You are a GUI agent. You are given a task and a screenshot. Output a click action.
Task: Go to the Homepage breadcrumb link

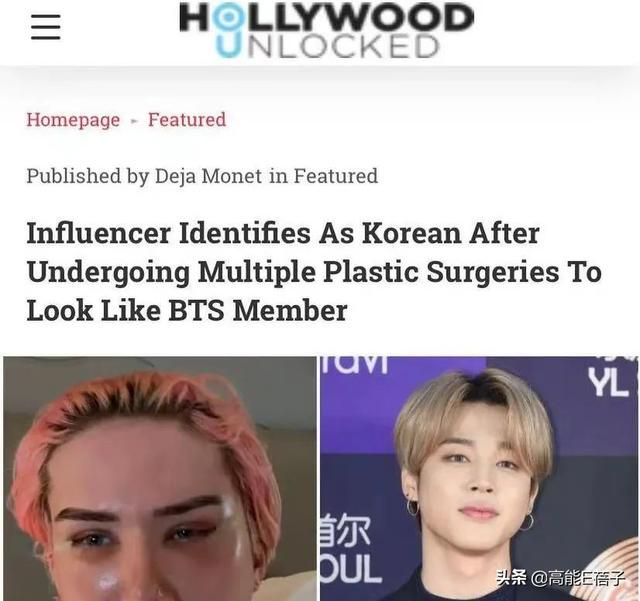pos(73,120)
